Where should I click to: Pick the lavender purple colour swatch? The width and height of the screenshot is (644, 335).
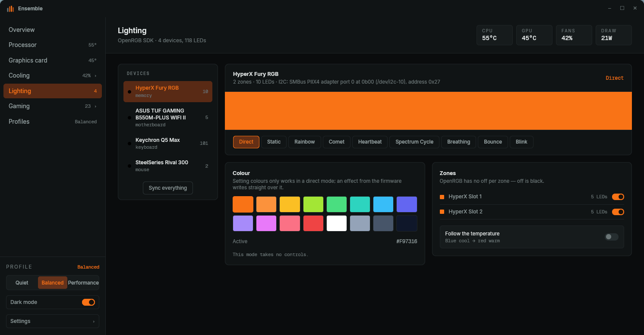point(243,223)
